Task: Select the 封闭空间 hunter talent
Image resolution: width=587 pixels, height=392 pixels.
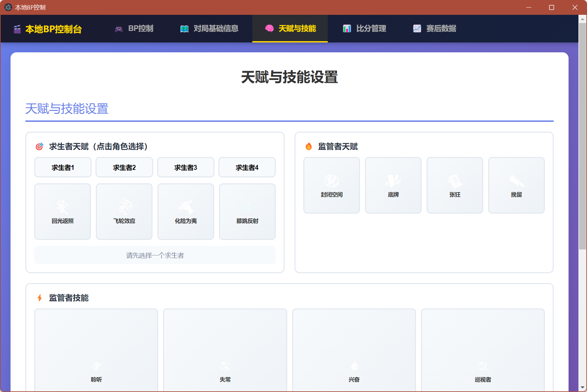Action: (x=331, y=185)
